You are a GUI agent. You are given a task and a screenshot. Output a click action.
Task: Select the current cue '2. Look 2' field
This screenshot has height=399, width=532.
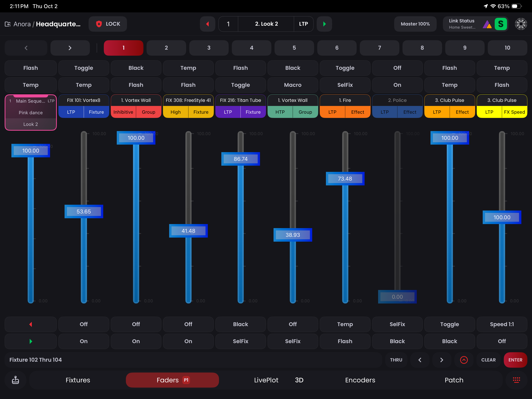coord(266,24)
